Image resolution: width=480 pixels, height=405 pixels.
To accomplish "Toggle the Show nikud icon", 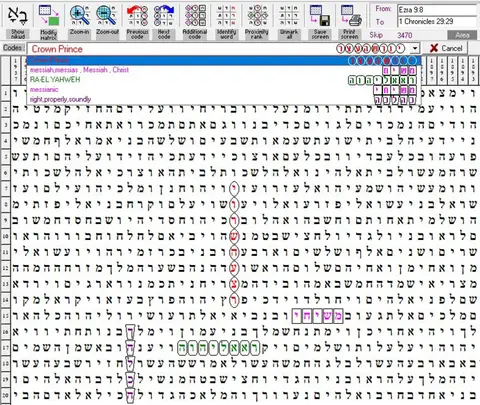I will [17, 16].
